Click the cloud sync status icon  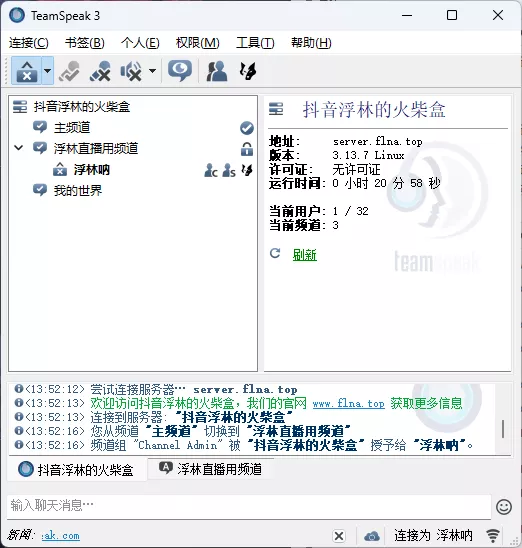click(372, 535)
